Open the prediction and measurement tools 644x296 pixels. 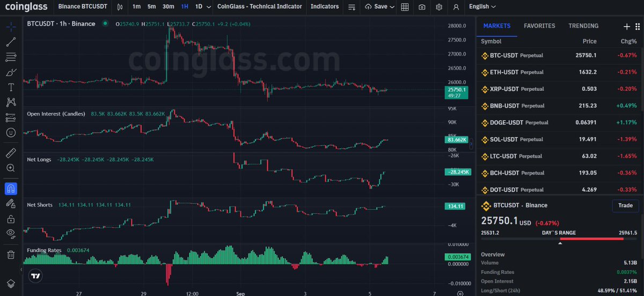coord(11,117)
